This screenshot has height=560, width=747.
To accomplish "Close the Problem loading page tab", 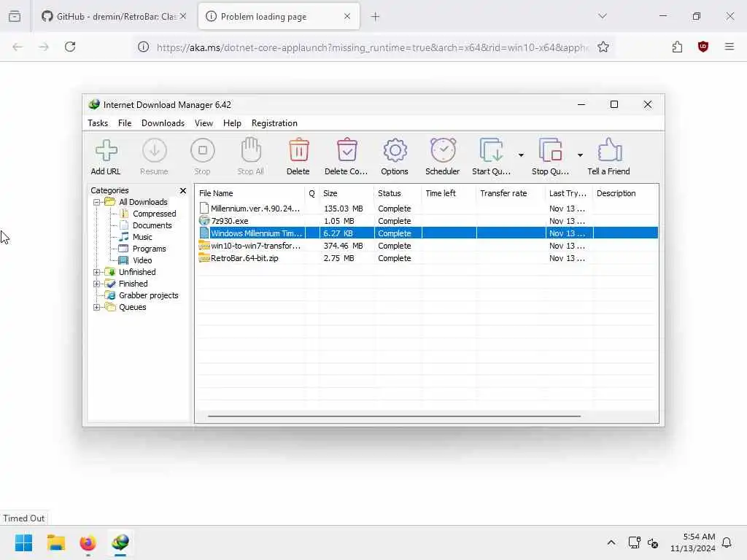I will click(x=347, y=17).
